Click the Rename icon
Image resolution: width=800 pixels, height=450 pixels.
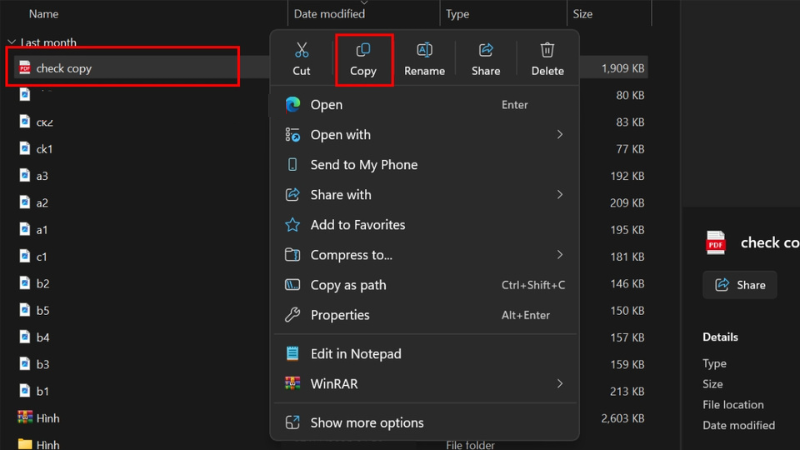click(424, 50)
